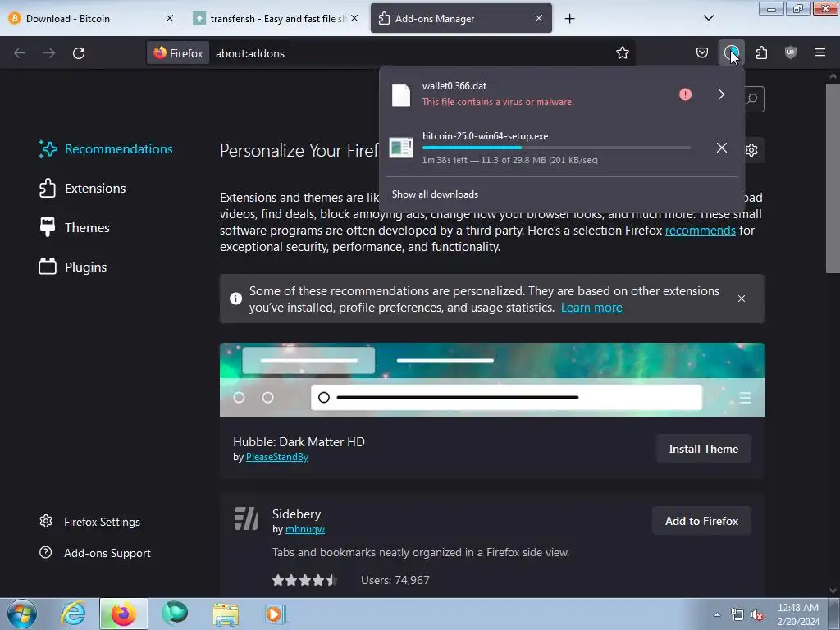Click the Firefox taskbar button

(124, 614)
